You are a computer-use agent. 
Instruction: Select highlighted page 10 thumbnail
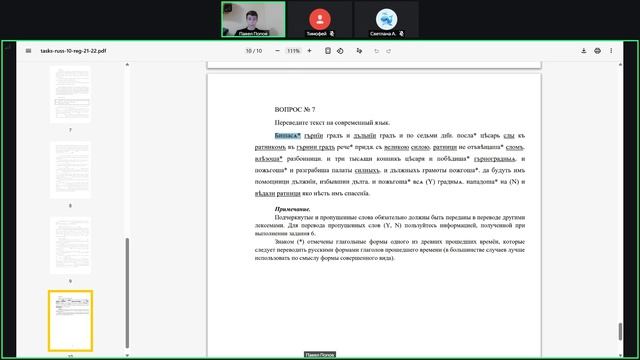pyautogui.click(x=70, y=321)
